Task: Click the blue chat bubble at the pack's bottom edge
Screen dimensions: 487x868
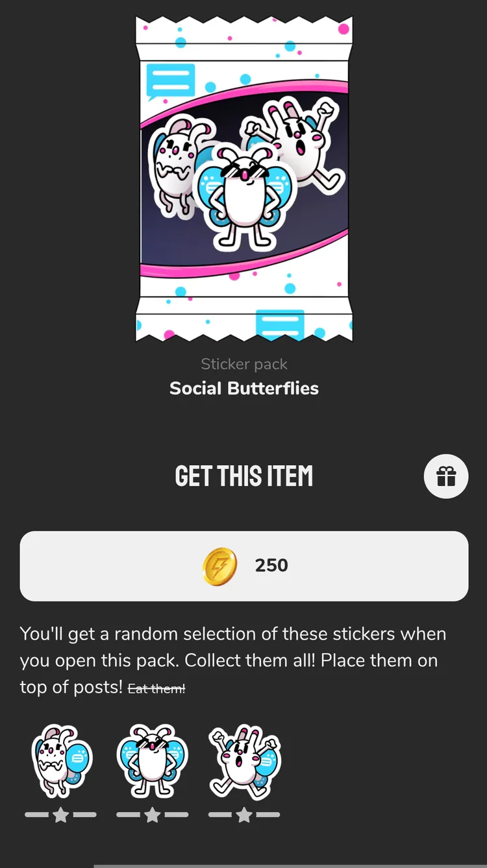Action: 280,324
